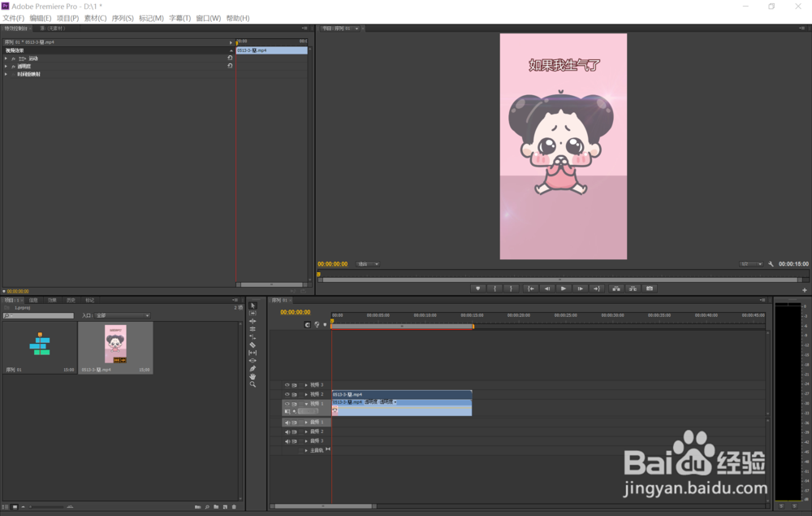Expand Time Remapping (时间重映射) effect
The height and width of the screenshot is (516, 812).
pos(6,74)
